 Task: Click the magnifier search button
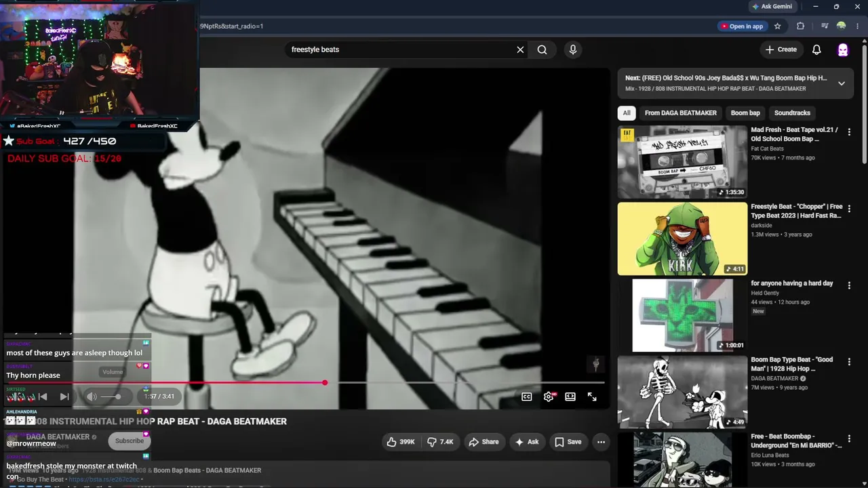pos(542,49)
